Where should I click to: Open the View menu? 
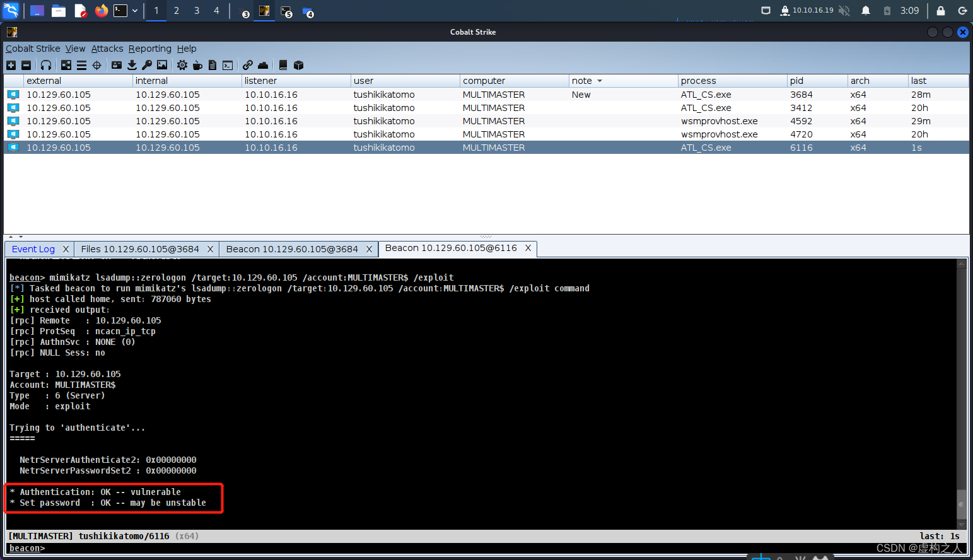point(75,49)
